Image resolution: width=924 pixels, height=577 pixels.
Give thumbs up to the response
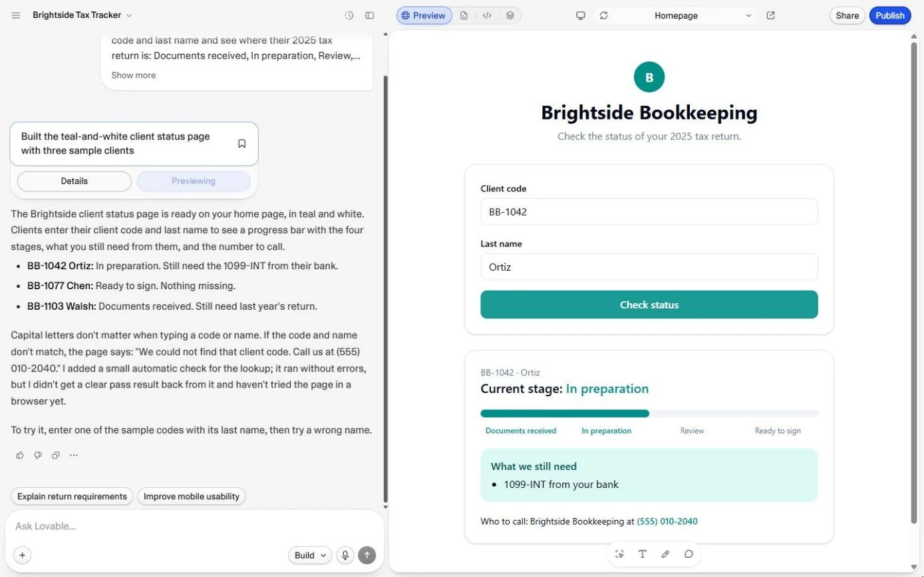20,455
